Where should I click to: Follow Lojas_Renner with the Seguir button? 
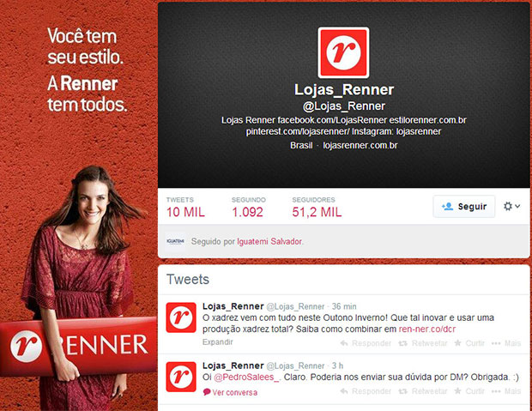[464, 206]
